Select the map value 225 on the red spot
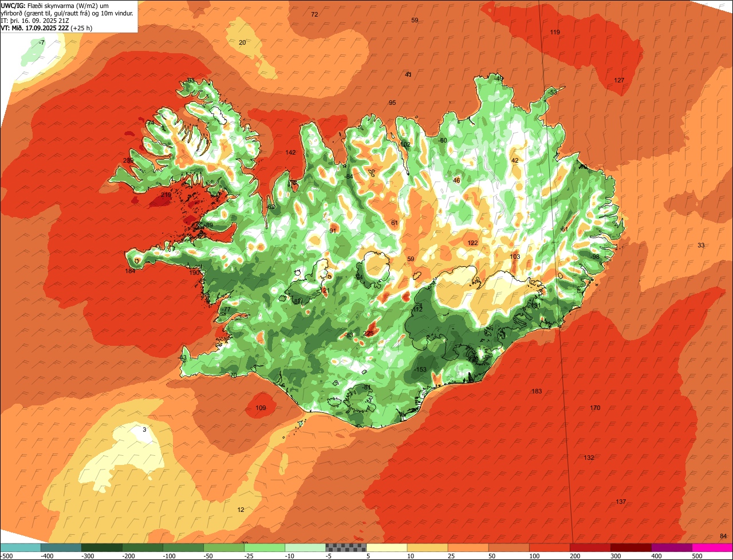 [368, 333]
